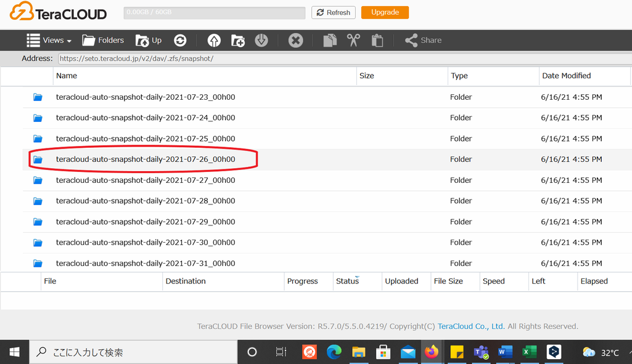Copy files using the copy pages icon

click(329, 40)
